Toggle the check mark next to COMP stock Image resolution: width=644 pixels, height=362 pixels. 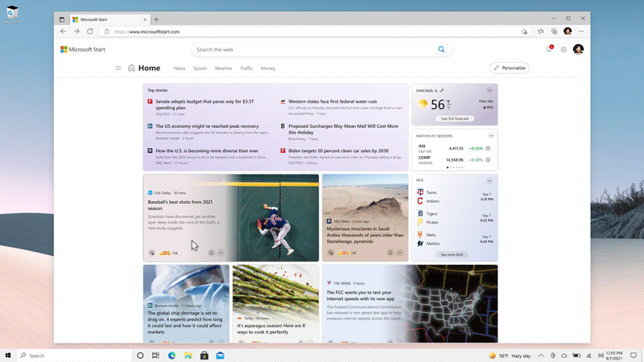pyautogui.click(x=489, y=159)
